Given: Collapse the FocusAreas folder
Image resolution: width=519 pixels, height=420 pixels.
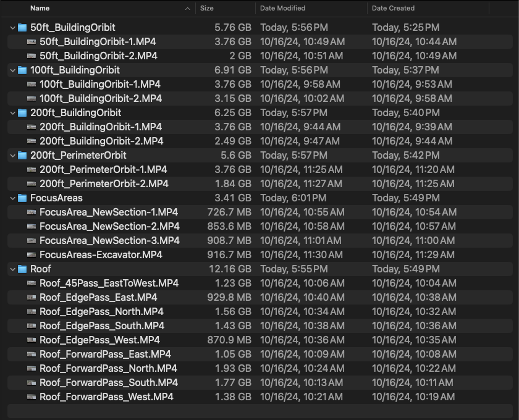Looking at the screenshot, I should (x=12, y=198).
